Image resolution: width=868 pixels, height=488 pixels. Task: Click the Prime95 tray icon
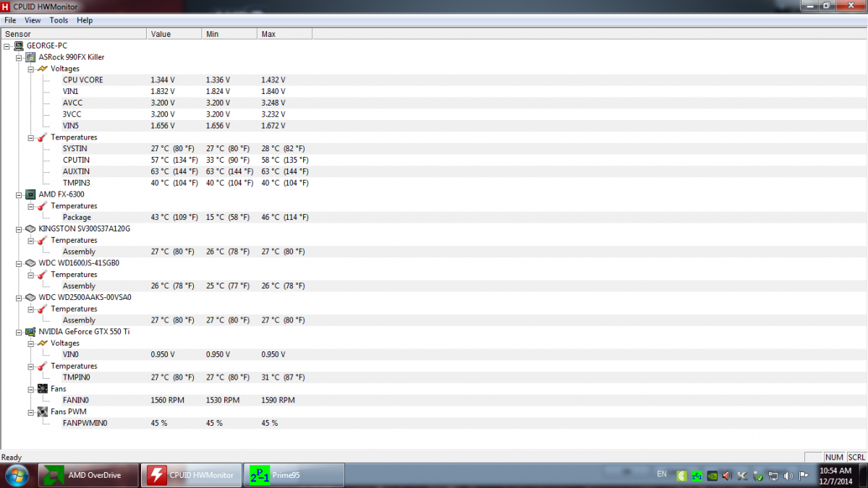(x=697, y=476)
